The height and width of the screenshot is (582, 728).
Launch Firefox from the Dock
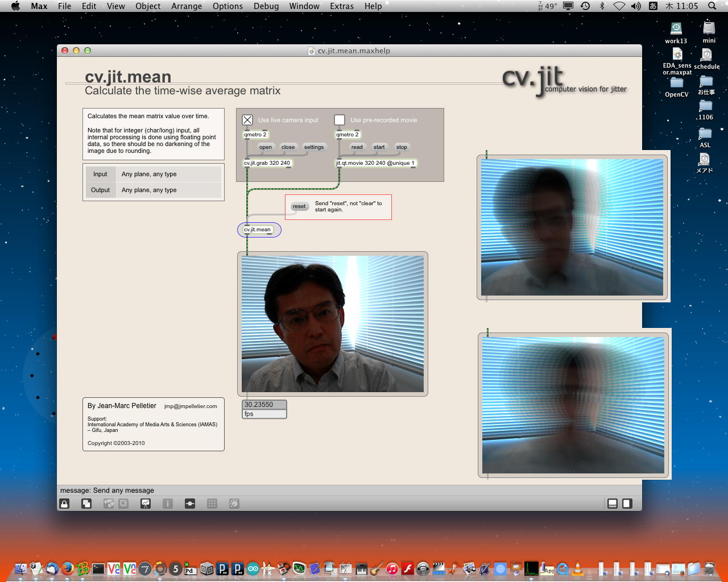[68, 568]
